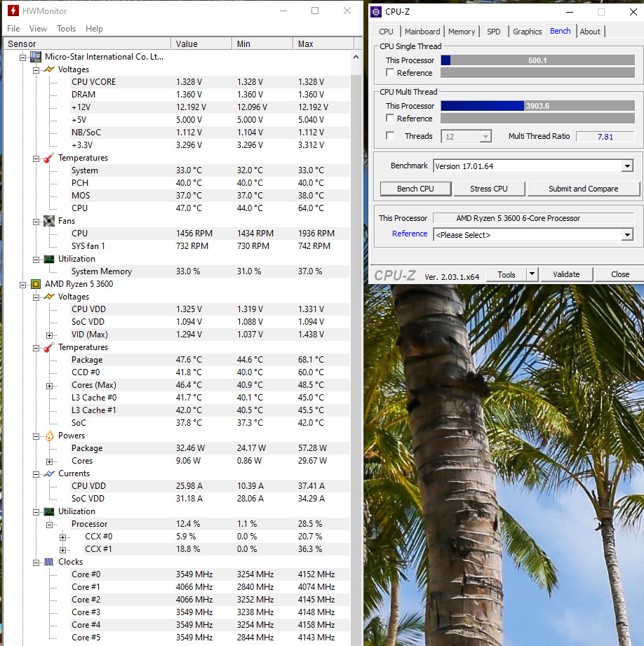Click the Ryzen Temperatures thermometer icon
This screenshot has height=646, width=644.
(49, 347)
